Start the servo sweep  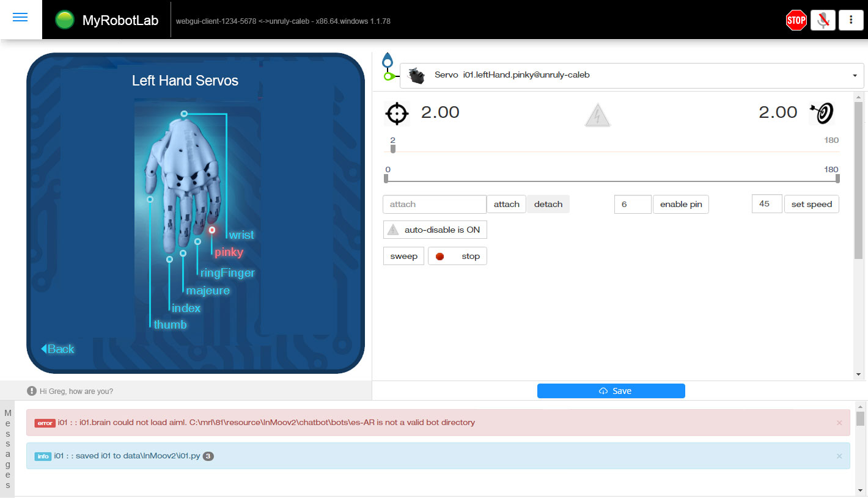coord(403,256)
